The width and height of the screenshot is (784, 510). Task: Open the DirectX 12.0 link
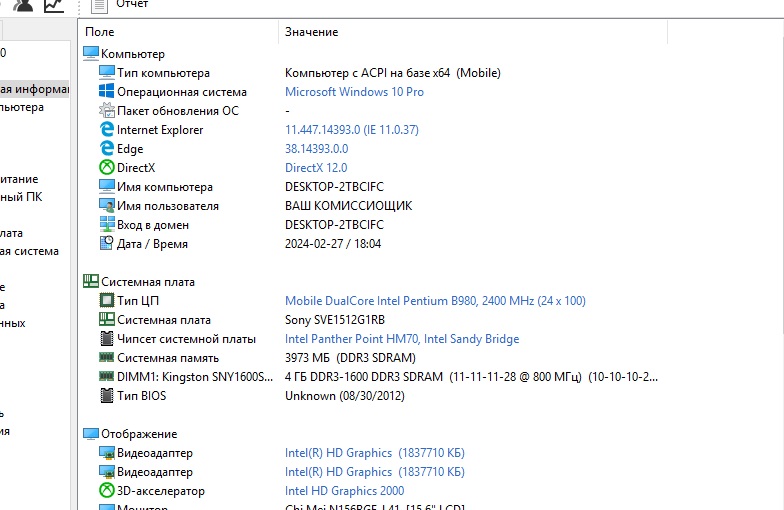point(316,168)
